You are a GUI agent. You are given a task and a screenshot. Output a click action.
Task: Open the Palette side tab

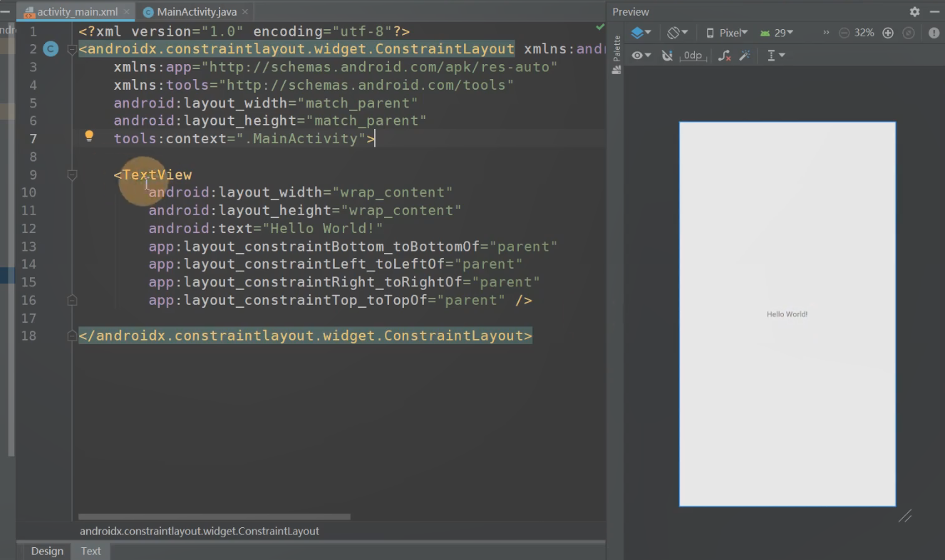(616, 54)
